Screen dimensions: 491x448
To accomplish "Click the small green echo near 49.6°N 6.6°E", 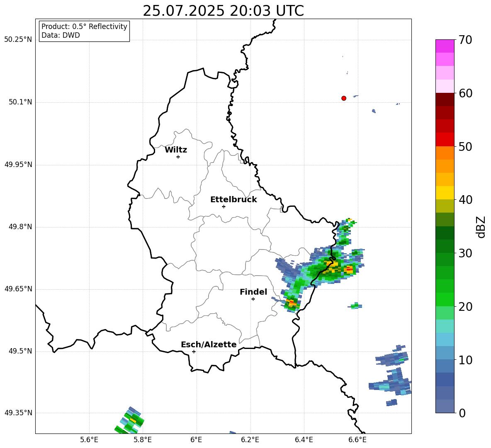I will [355, 306].
